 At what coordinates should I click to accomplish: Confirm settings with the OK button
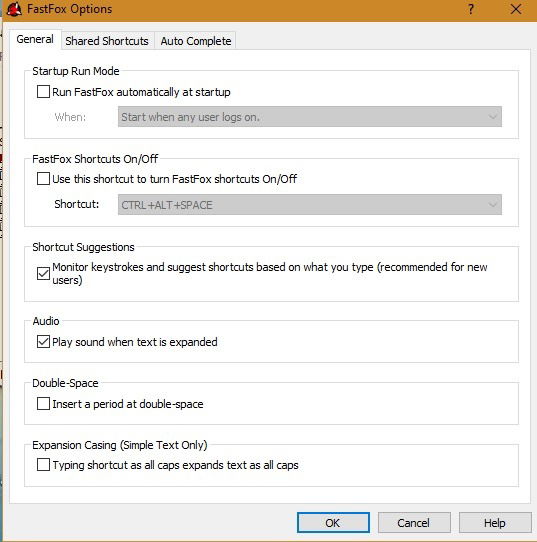pyautogui.click(x=333, y=523)
